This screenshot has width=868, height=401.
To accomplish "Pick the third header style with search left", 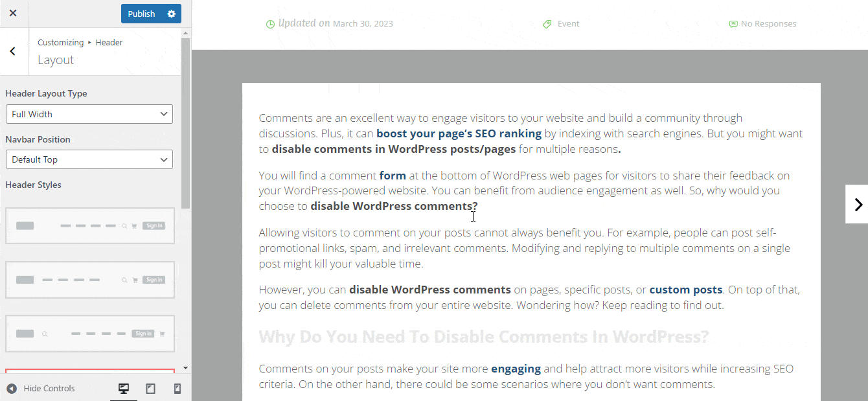I will click(x=90, y=334).
